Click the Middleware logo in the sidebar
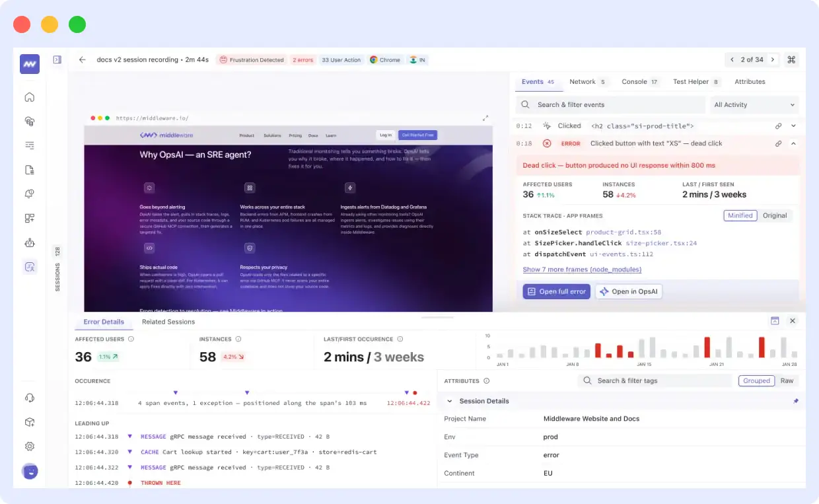The height and width of the screenshot is (504, 819). pos(30,63)
